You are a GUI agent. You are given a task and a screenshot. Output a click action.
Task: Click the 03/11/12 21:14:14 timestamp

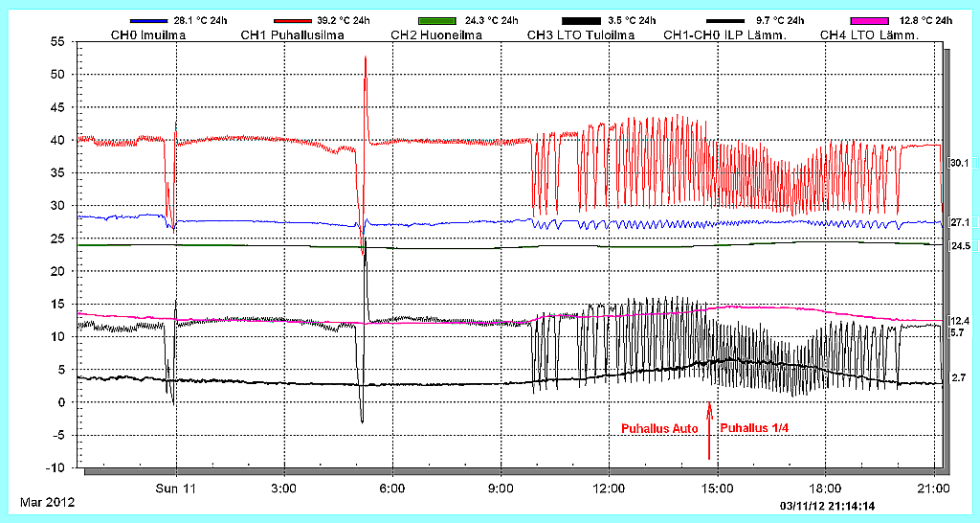click(x=829, y=505)
